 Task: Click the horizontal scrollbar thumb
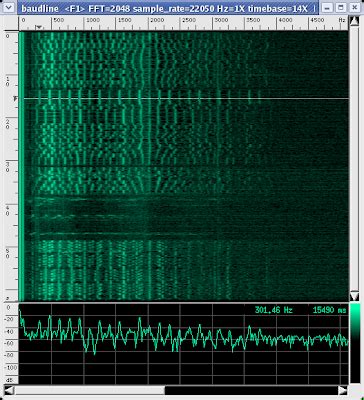(x=90, y=390)
